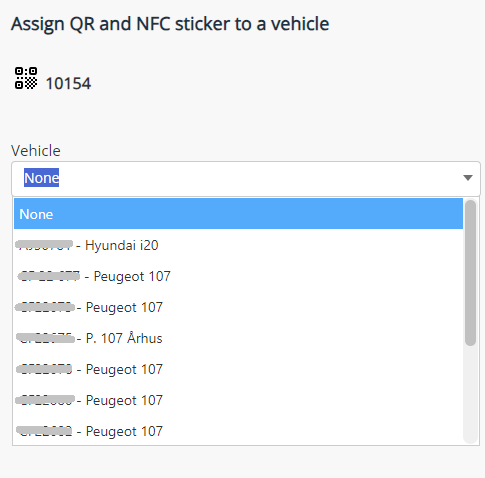Image resolution: width=485 pixels, height=478 pixels.
Task: Choose the Hyundai i20 vehicle option
Action: [x=238, y=245]
